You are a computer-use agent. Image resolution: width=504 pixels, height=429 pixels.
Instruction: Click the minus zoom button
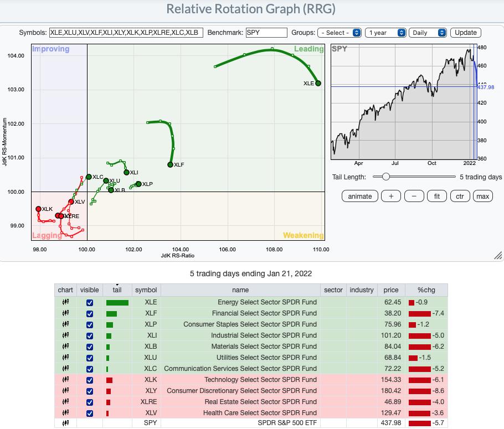[414, 196]
